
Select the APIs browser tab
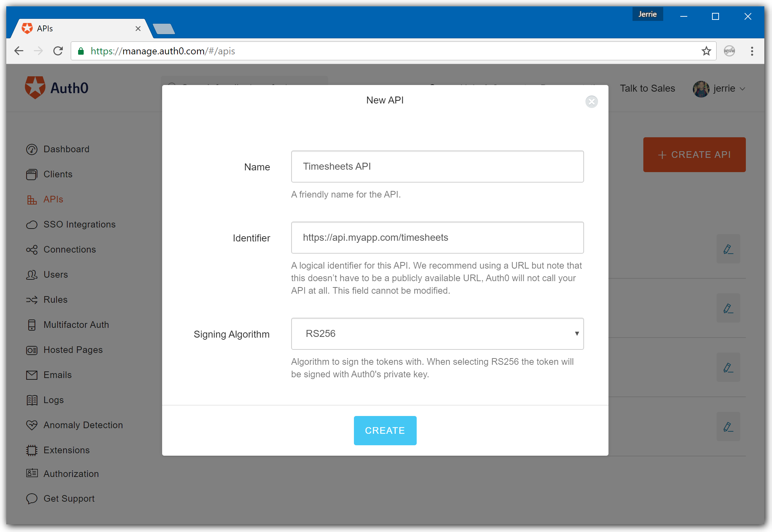(82, 29)
